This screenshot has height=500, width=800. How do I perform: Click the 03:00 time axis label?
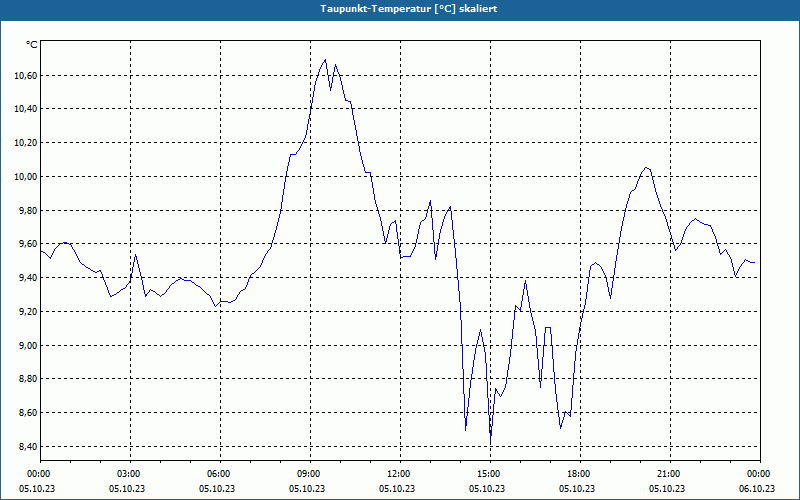click(x=131, y=474)
